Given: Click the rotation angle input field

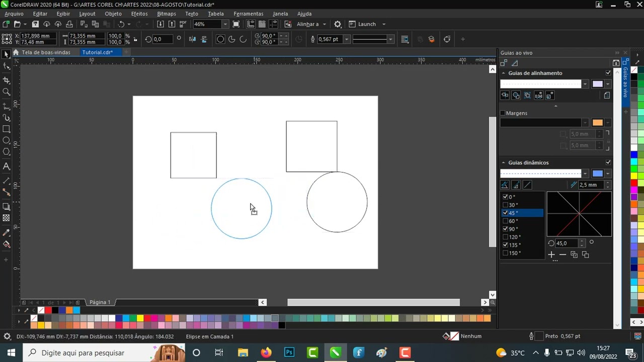Looking at the screenshot, I should 566,243.
